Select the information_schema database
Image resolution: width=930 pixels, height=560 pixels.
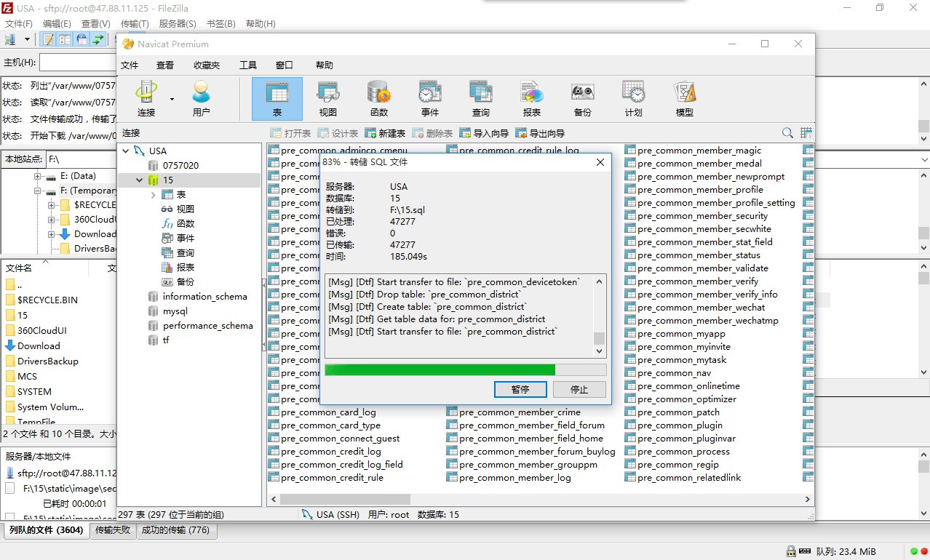pos(204,297)
